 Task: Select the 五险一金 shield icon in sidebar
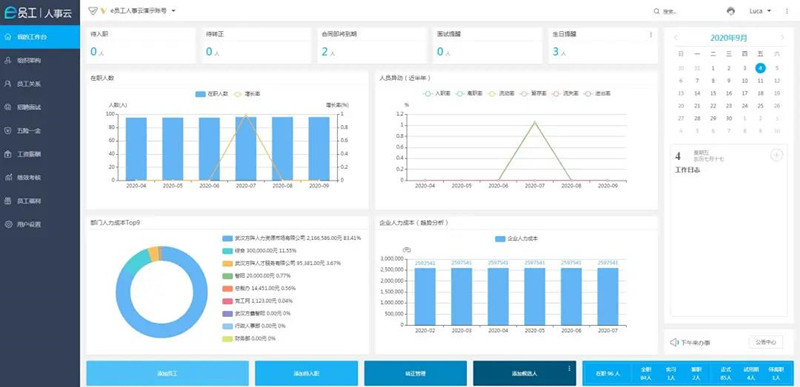8,131
